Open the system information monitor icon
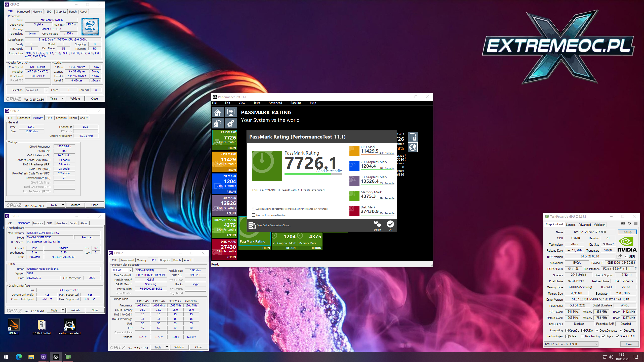The image size is (644, 362). [231, 112]
